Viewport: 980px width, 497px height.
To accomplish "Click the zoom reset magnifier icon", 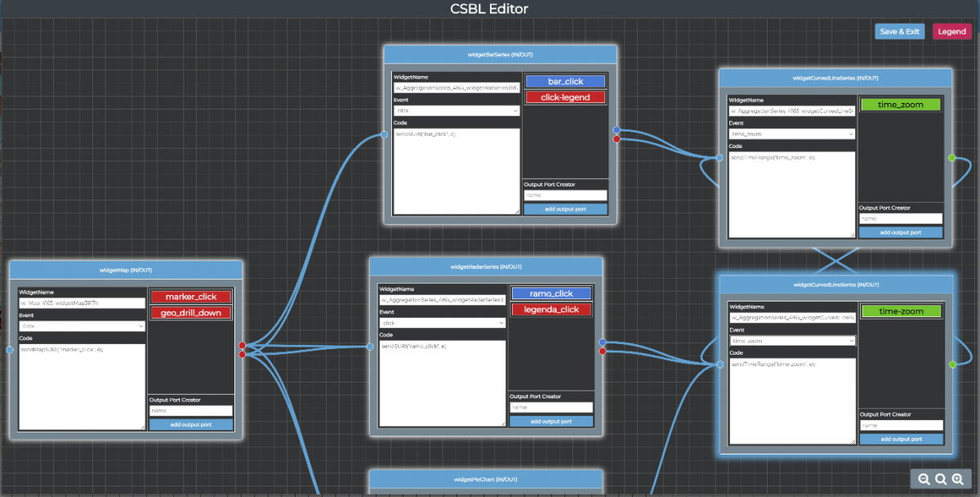I will tap(941, 480).
